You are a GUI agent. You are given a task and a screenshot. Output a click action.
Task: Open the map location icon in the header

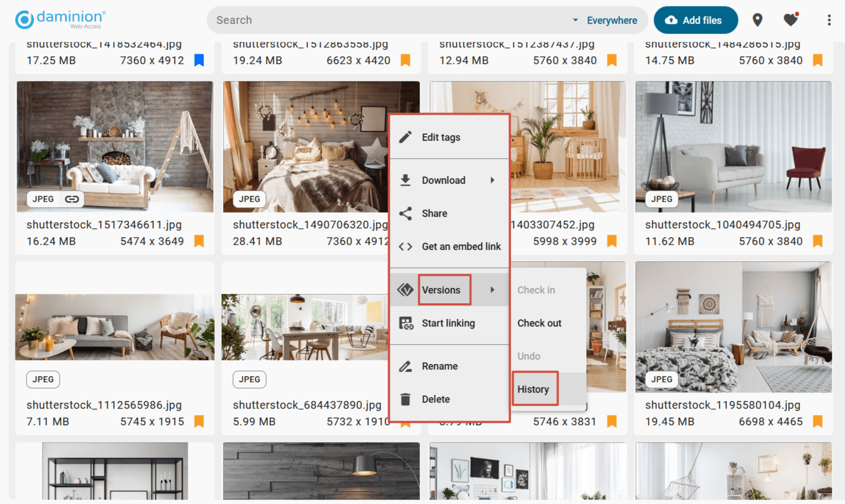coord(757,20)
